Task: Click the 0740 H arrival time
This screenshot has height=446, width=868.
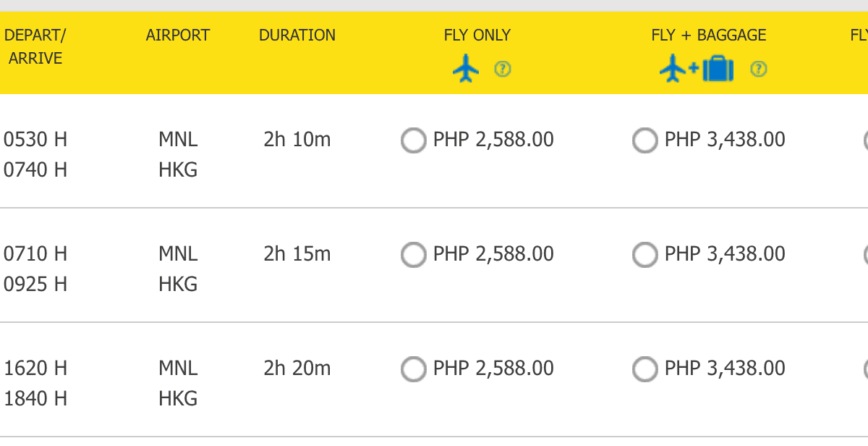Action: pyautogui.click(x=35, y=169)
